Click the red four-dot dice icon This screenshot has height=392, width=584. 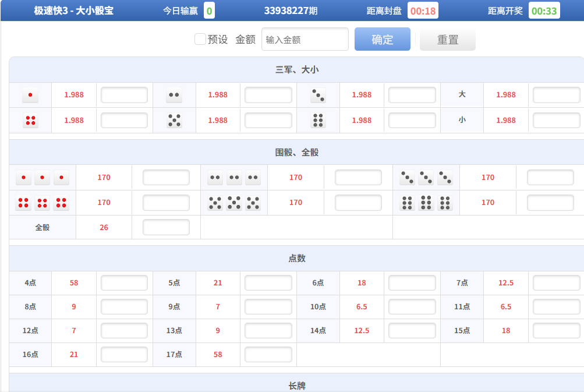30,121
